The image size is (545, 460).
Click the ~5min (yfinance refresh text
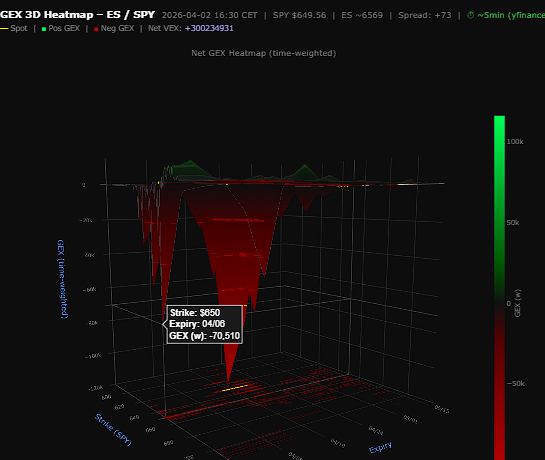tap(511, 15)
